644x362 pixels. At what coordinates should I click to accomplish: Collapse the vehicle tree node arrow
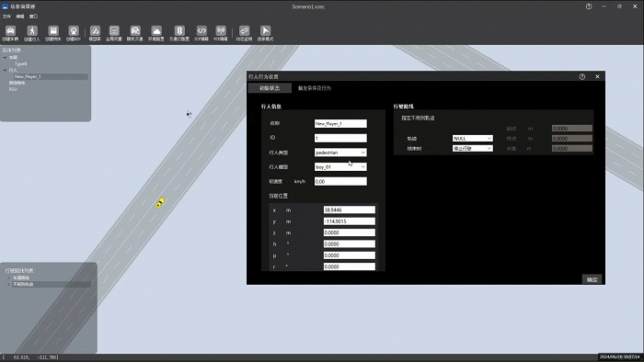coord(5,57)
